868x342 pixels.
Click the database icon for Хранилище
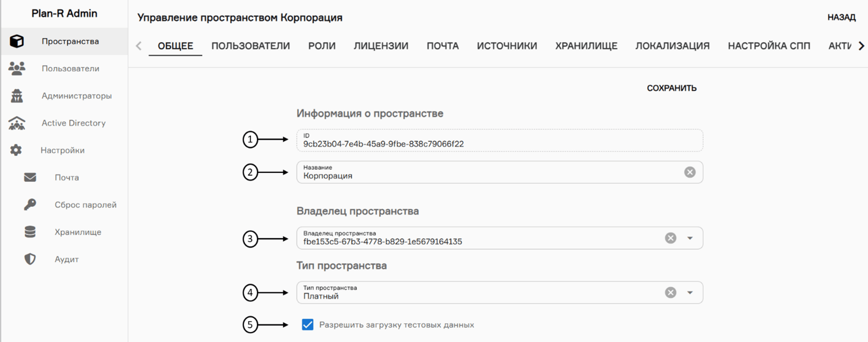pos(30,232)
